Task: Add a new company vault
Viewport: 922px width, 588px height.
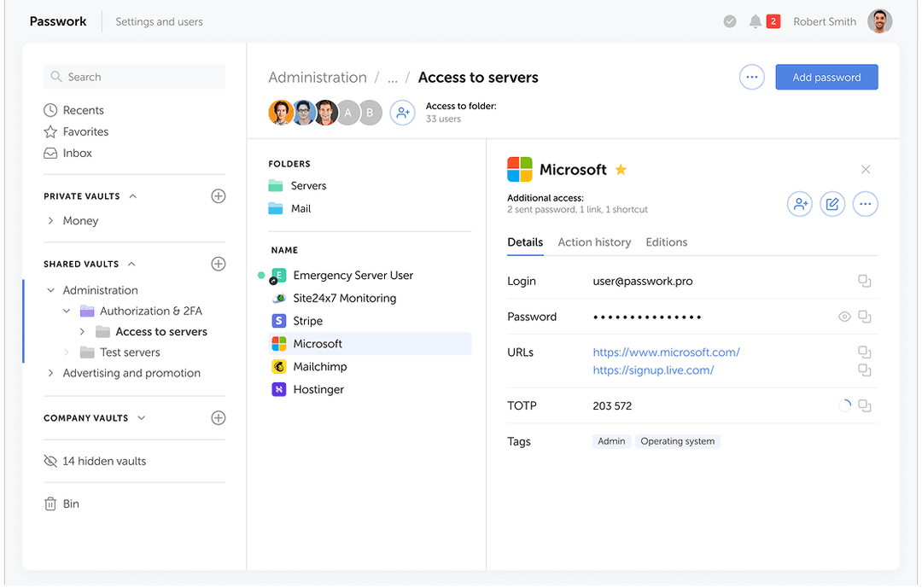Action: click(x=219, y=417)
